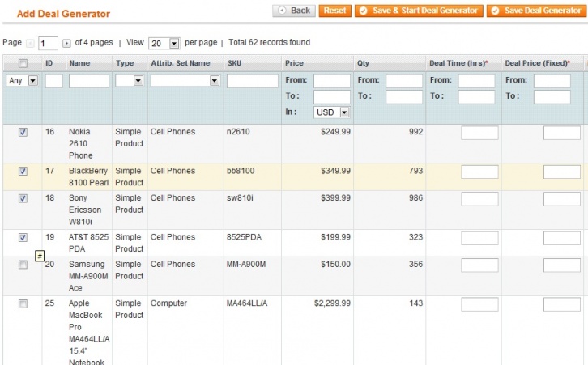
Task: Sort by SKU column header
Action: [x=234, y=63]
